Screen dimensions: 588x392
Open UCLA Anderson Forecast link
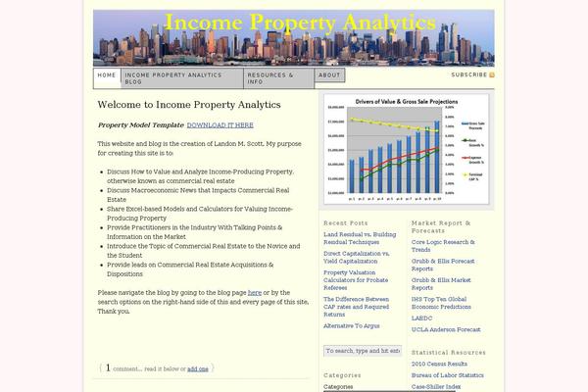pos(446,329)
